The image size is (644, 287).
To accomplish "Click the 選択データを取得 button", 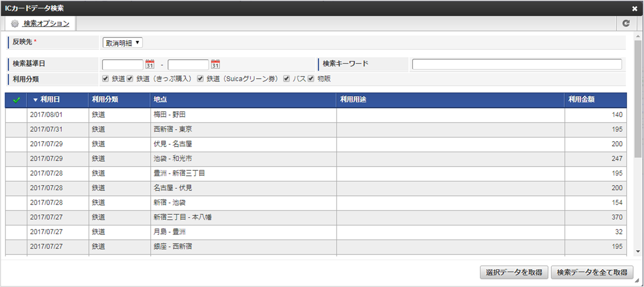I will pyautogui.click(x=514, y=272).
